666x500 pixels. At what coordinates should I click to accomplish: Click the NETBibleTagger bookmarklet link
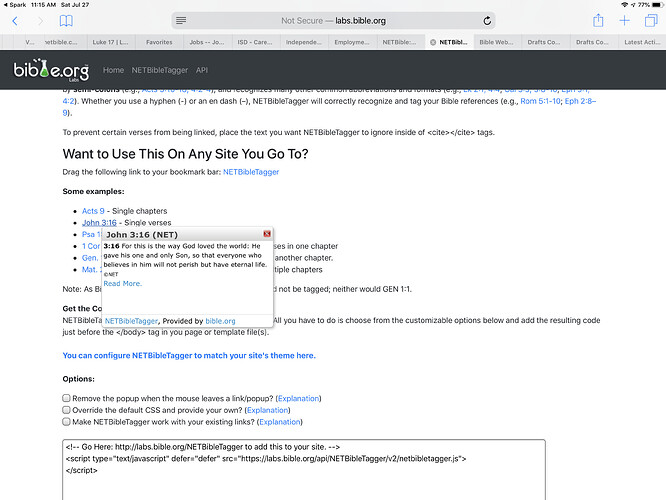pyautogui.click(x=251, y=172)
